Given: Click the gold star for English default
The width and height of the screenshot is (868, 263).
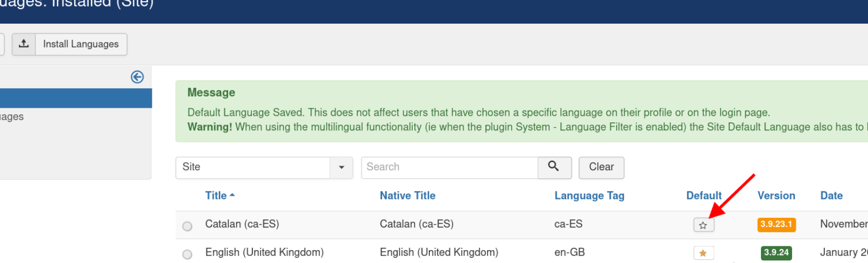Looking at the screenshot, I should 703,253.
